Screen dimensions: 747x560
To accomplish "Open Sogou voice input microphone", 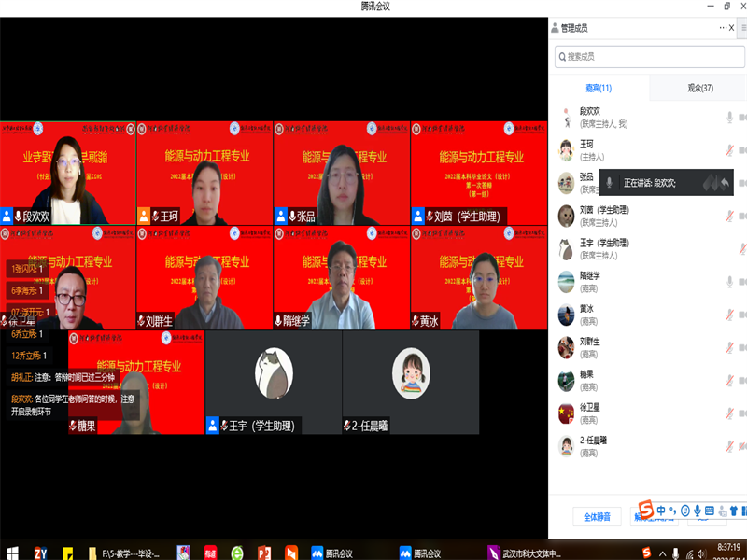I will pyautogui.click(x=698, y=511).
